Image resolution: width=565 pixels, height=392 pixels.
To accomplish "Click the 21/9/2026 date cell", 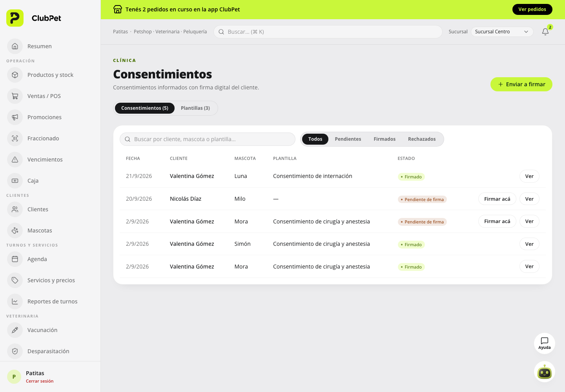I will [x=139, y=176].
